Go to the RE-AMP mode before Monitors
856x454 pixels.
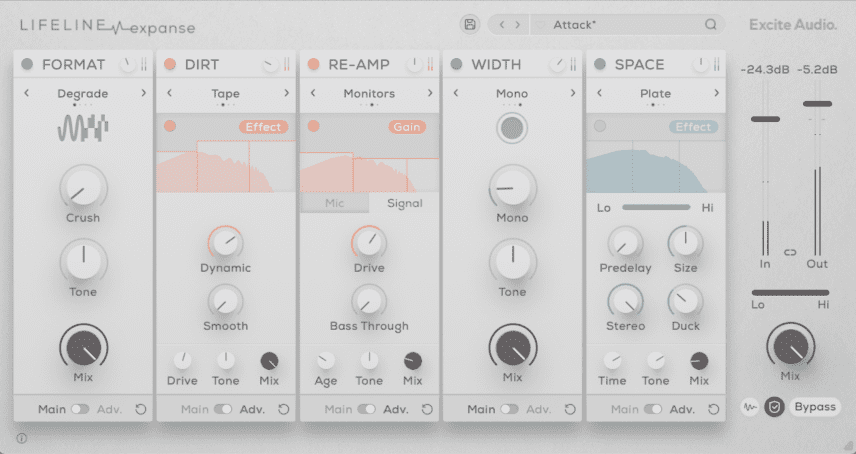pyautogui.click(x=313, y=93)
